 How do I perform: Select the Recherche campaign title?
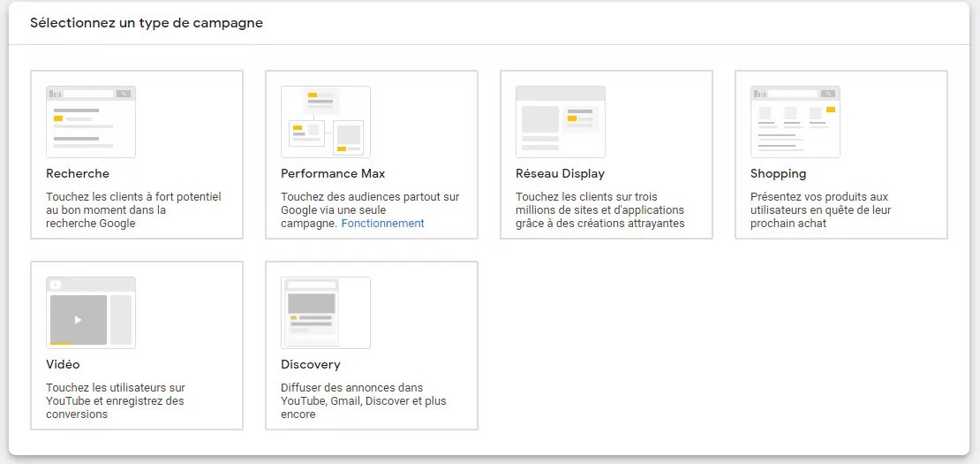coord(78,174)
